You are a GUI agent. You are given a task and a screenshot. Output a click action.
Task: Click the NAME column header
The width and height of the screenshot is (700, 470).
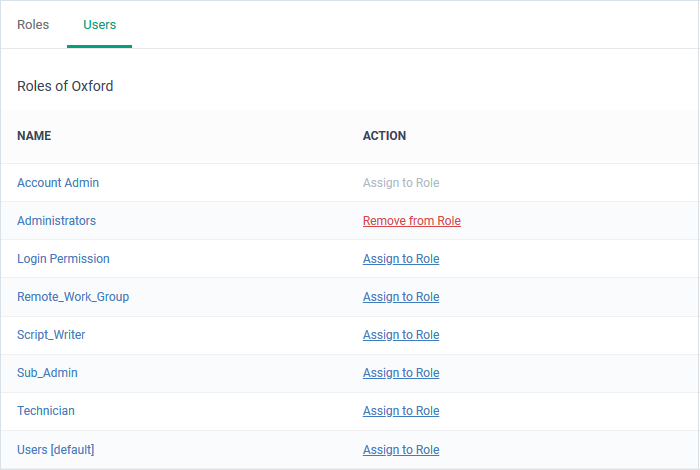34,136
